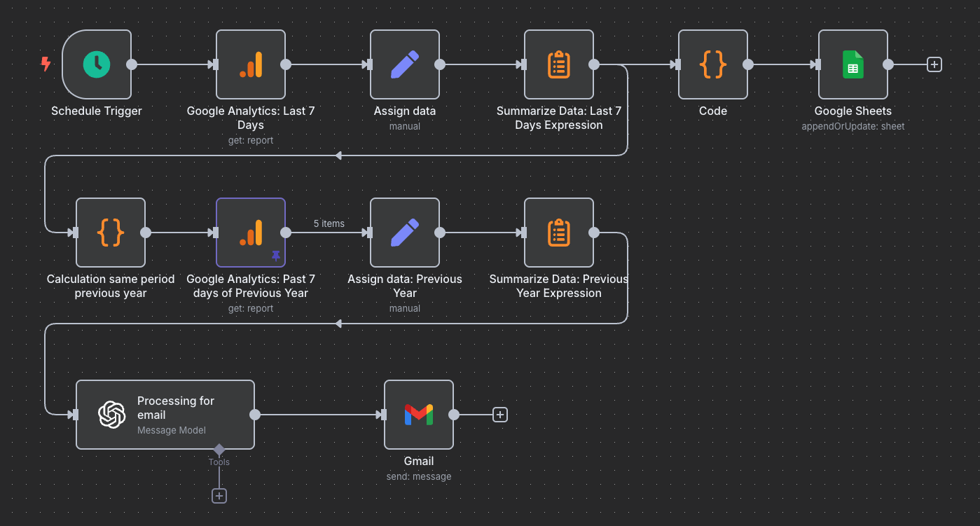Click 'Assign data: Previous Year' label

tap(405, 286)
